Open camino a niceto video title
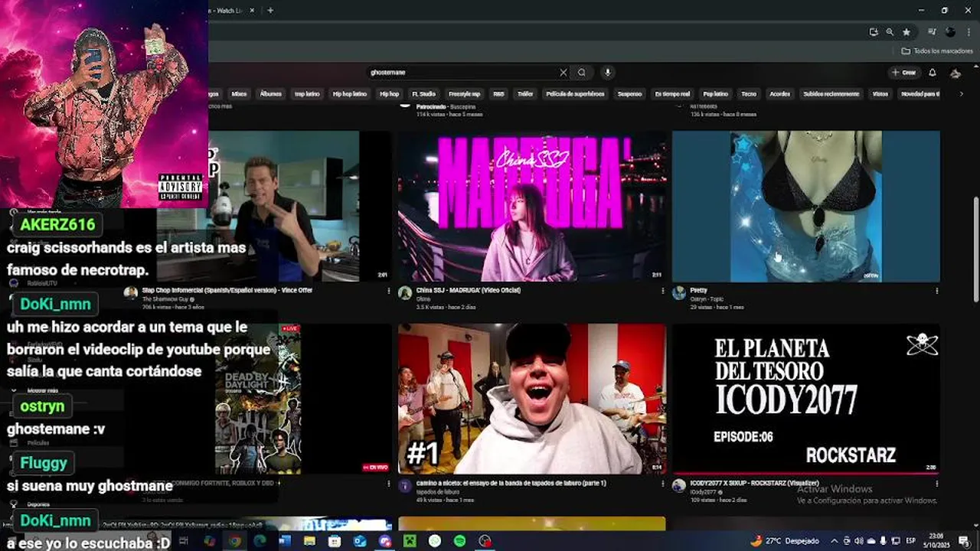This screenshot has width=980, height=551. (x=511, y=484)
